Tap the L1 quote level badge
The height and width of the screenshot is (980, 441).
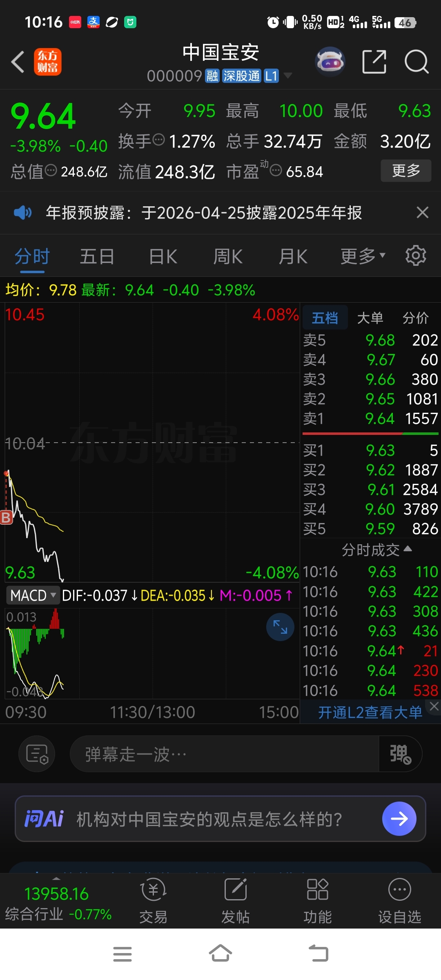tap(271, 76)
